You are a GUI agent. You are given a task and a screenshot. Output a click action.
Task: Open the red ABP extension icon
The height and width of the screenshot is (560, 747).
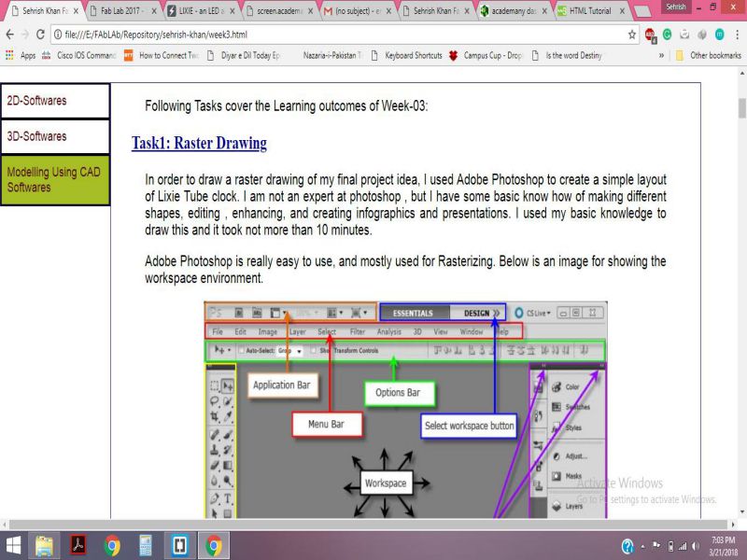pyautogui.click(x=650, y=35)
